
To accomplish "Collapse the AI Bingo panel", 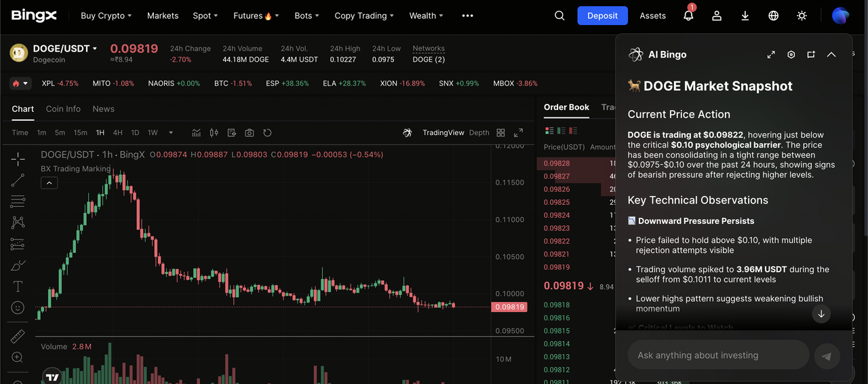I will [831, 54].
